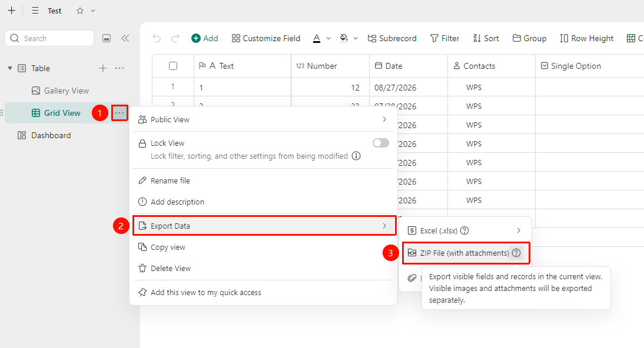This screenshot has width=644, height=348.
Task: Choose Add description from the menu
Action: (x=263, y=202)
